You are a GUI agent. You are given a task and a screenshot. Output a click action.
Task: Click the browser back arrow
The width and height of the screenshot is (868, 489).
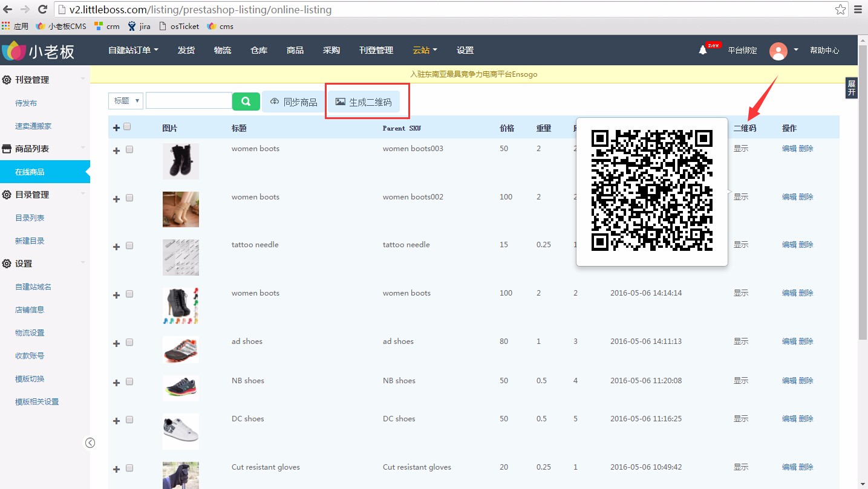(8, 10)
